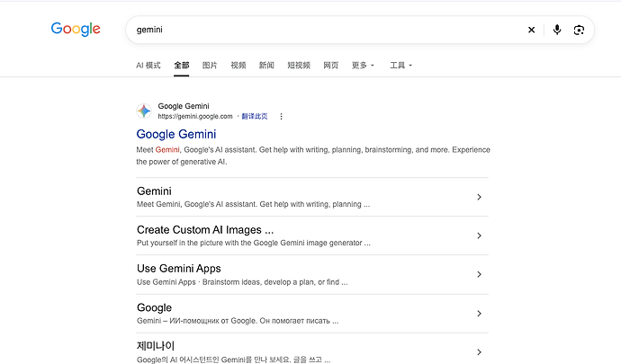Expand chevron on Use Gemini Apps row
Viewport: 621px width, 364px height.
[479, 274]
